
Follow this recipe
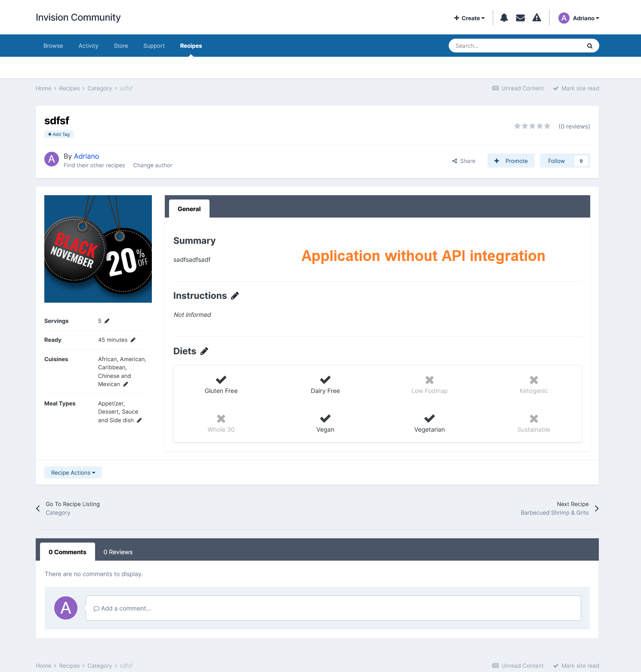click(556, 161)
